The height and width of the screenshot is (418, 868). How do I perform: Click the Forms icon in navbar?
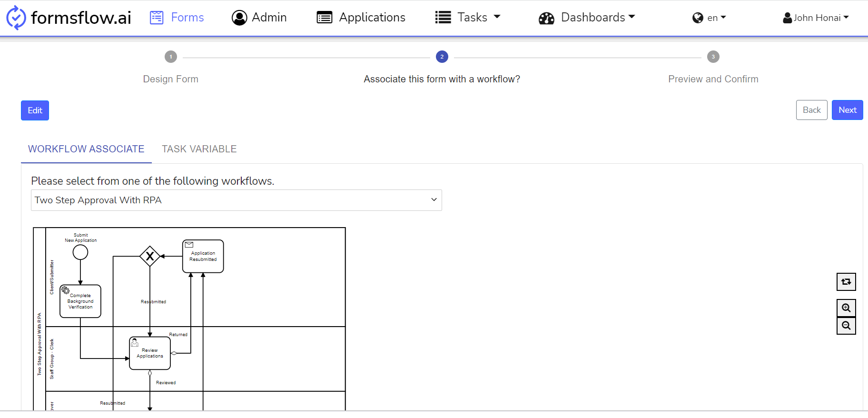click(x=157, y=18)
